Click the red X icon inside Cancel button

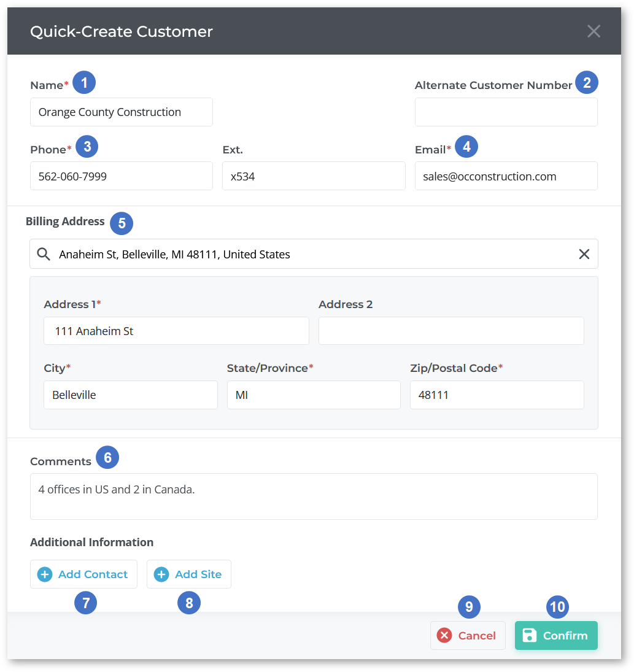(444, 635)
